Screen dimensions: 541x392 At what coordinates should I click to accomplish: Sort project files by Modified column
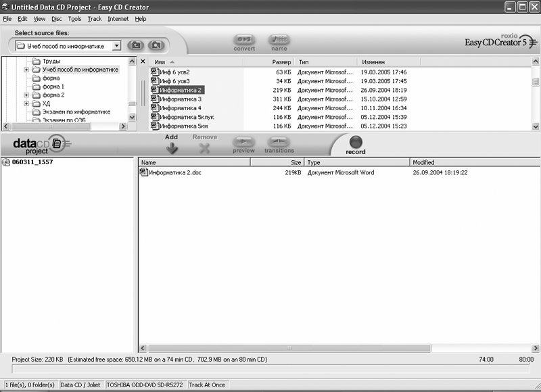475,162
